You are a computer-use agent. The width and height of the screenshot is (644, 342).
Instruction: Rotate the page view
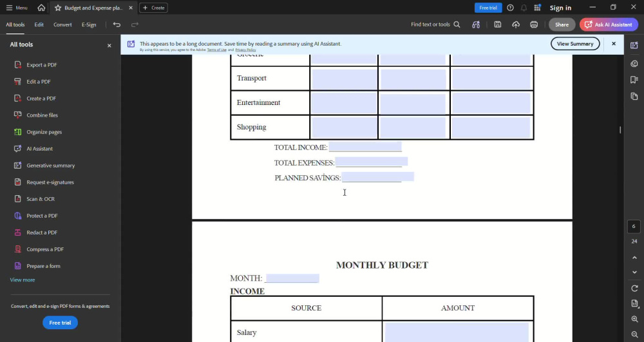pos(634,288)
